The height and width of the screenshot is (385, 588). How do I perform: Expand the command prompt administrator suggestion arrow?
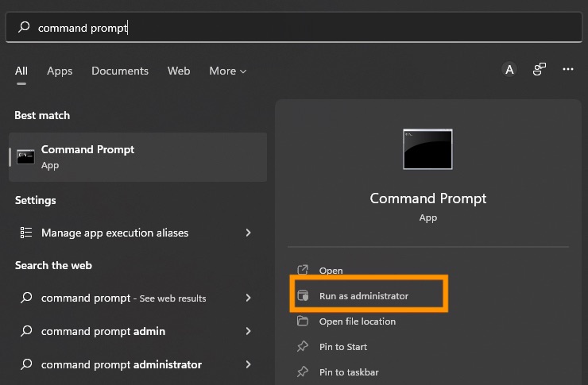click(x=249, y=364)
